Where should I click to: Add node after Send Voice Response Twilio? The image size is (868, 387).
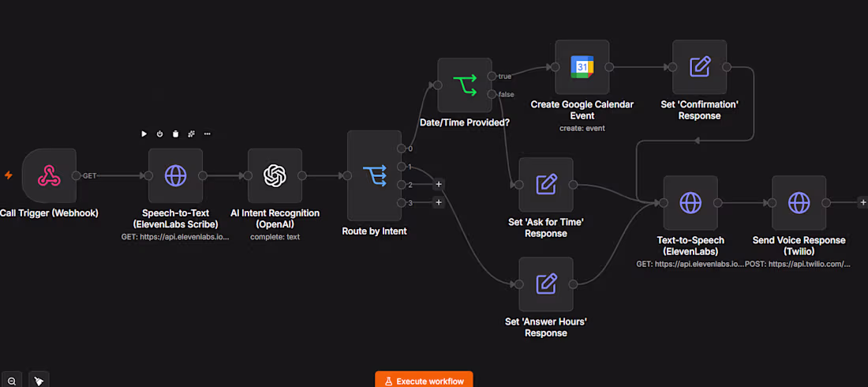pyautogui.click(x=862, y=202)
